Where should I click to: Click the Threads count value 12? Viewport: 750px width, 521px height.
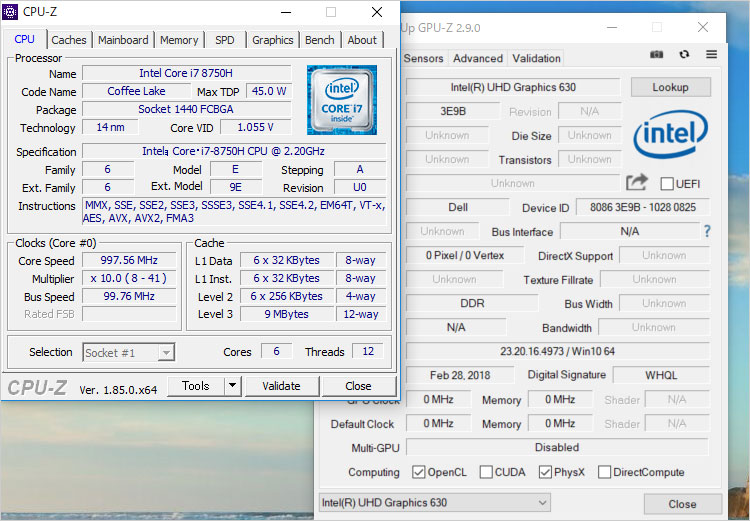pos(368,351)
